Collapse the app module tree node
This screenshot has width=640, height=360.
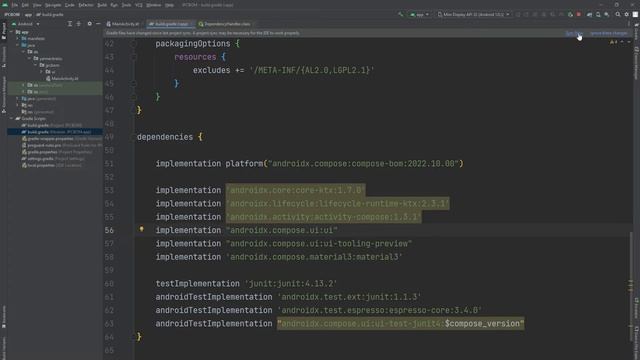[x=11, y=32]
